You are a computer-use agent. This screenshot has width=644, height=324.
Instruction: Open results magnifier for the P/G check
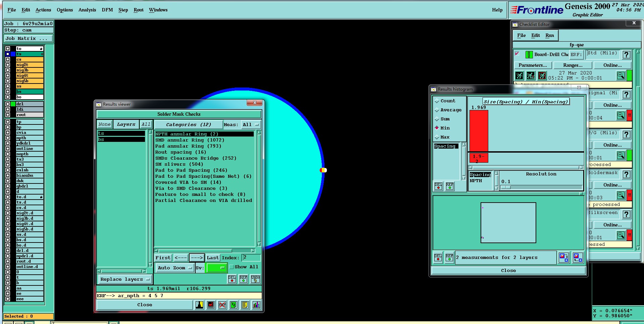click(x=621, y=155)
